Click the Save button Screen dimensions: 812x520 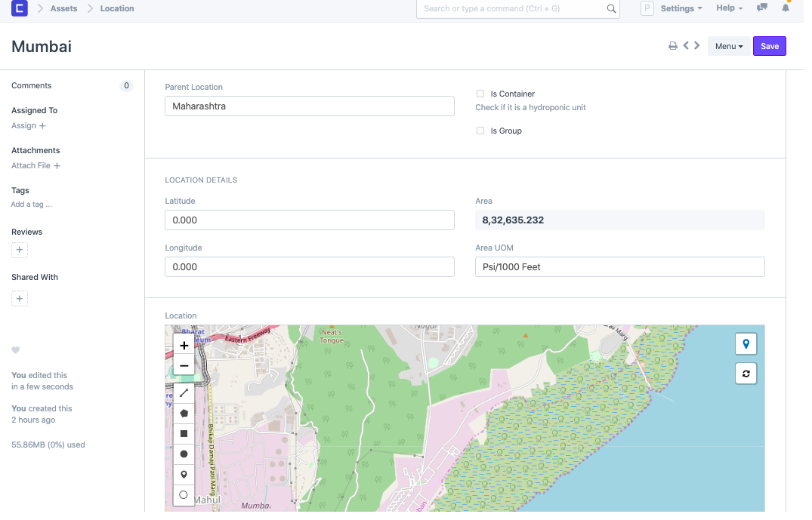(769, 46)
